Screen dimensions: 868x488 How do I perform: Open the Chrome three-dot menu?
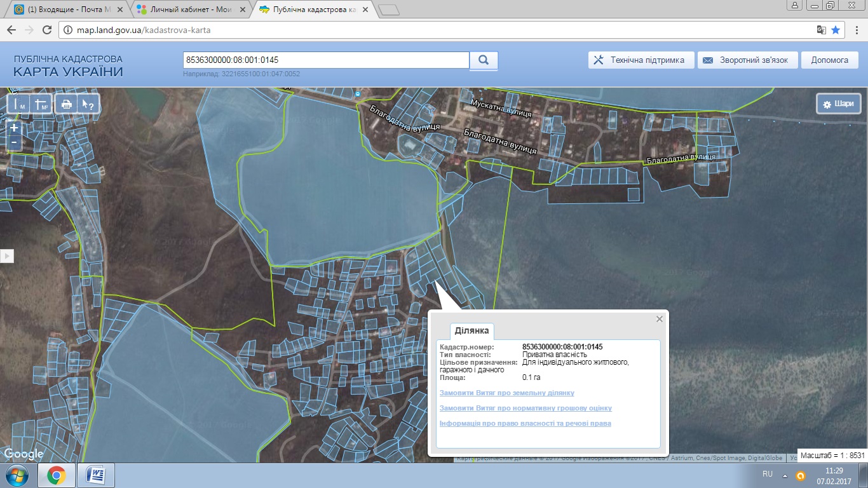click(x=855, y=30)
